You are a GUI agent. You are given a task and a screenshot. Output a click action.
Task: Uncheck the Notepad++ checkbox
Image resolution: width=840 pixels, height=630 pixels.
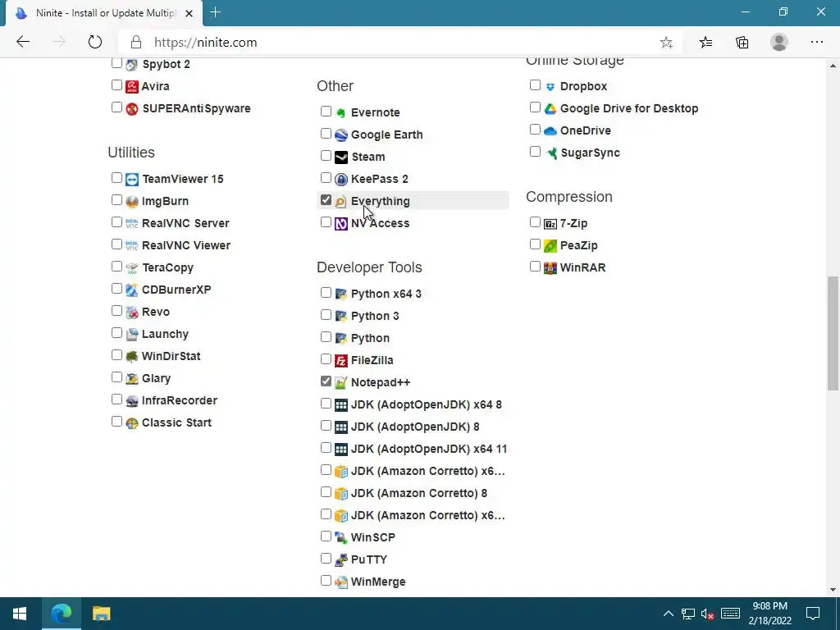[x=326, y=381]
